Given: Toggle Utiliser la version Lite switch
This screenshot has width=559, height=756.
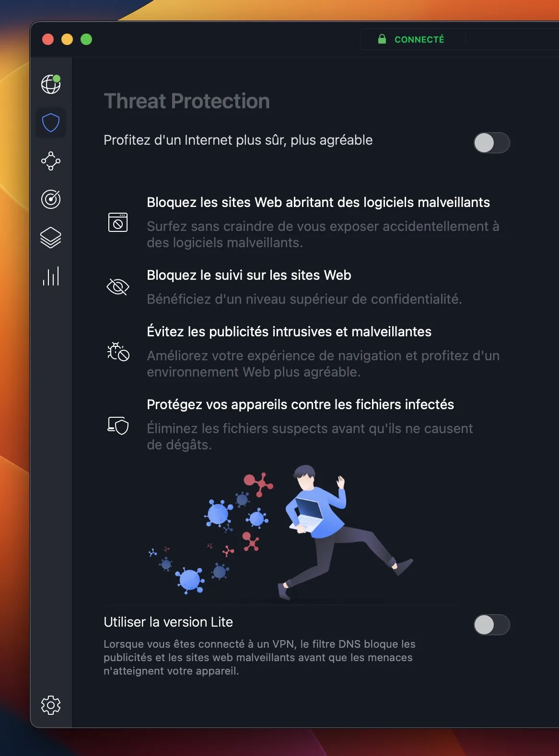Looking at the screenshot, I should [x=492, y=625].
